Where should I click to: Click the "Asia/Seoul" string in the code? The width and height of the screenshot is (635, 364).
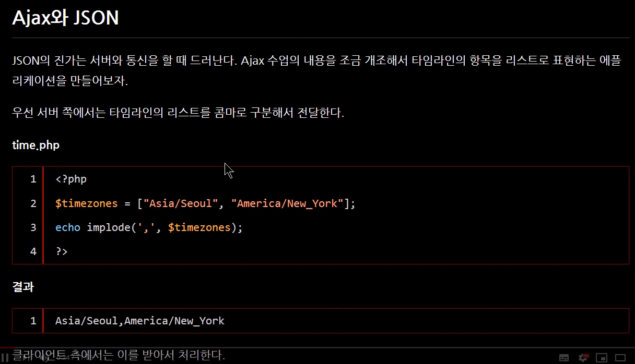pyautogui.click(x=180, y=203)
